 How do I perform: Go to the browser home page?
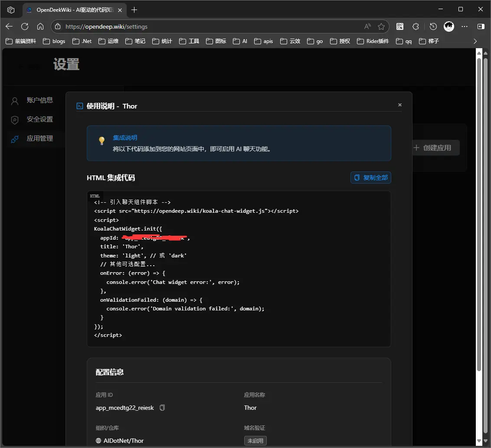[x=40, y=26]
